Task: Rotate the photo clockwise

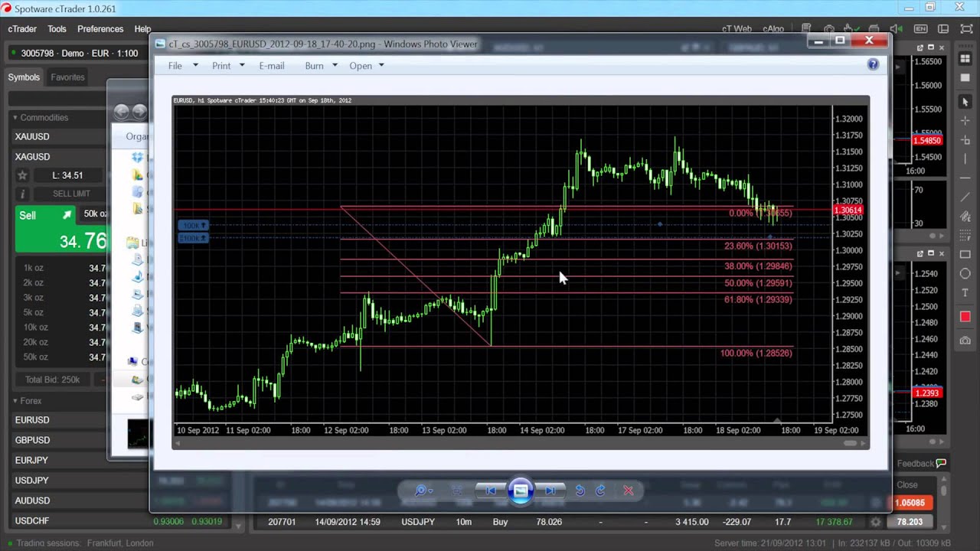Action: point(600,491)
